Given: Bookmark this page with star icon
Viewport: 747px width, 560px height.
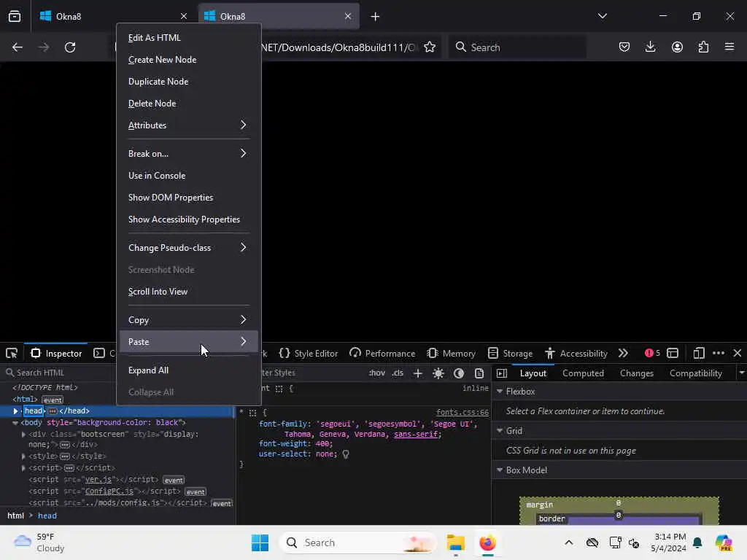Looking at the screenshot, I should coord(429,47).
